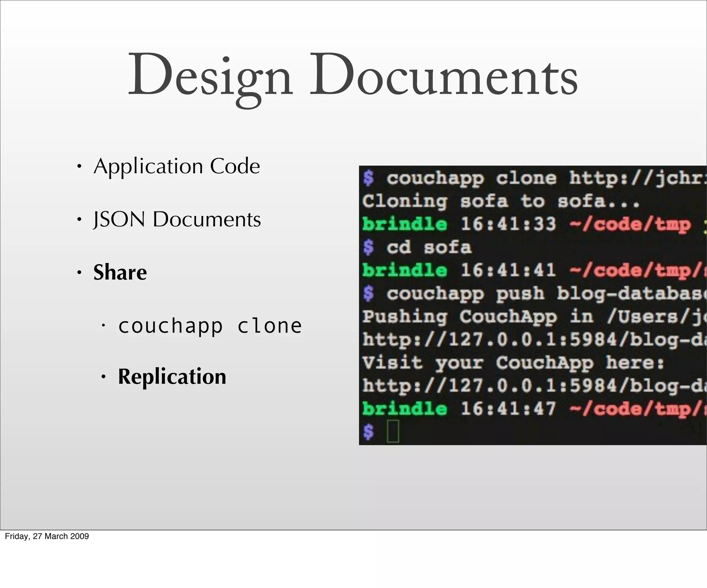The image size is (707, 588).
Task: Click the 'couchapp clone' sub-bullet
Action: [x=210, y=326]
